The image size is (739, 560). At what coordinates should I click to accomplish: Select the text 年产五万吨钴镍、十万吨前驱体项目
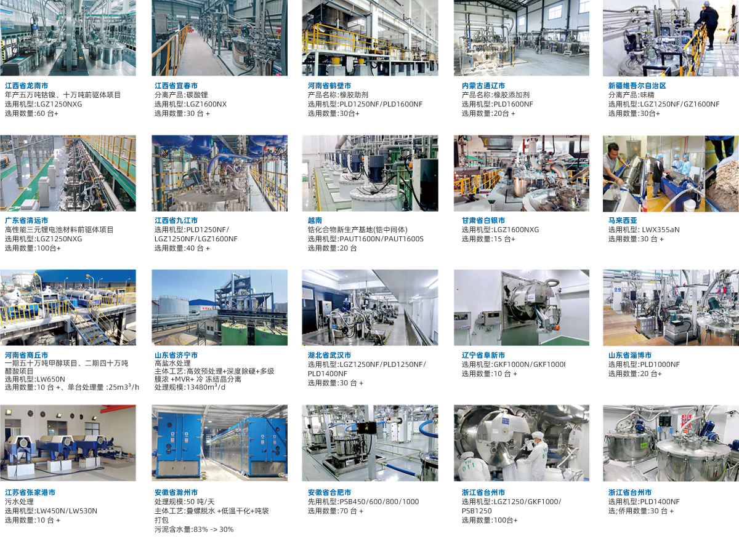[63, 95]
